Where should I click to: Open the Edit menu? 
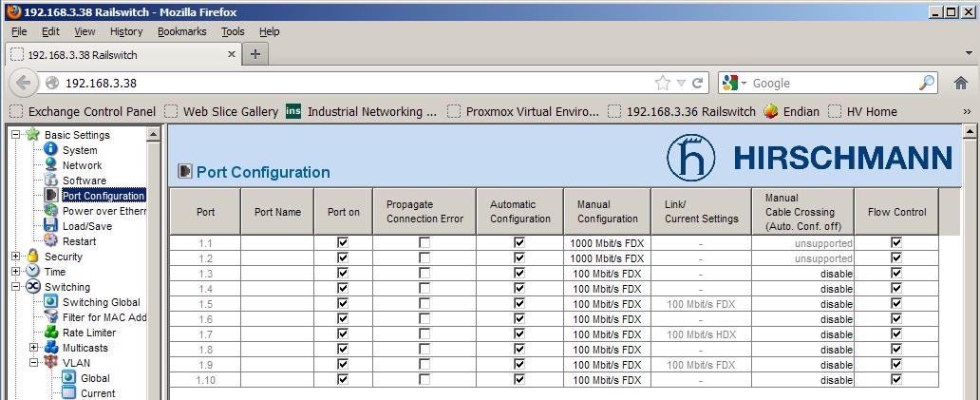coord(50,31)
